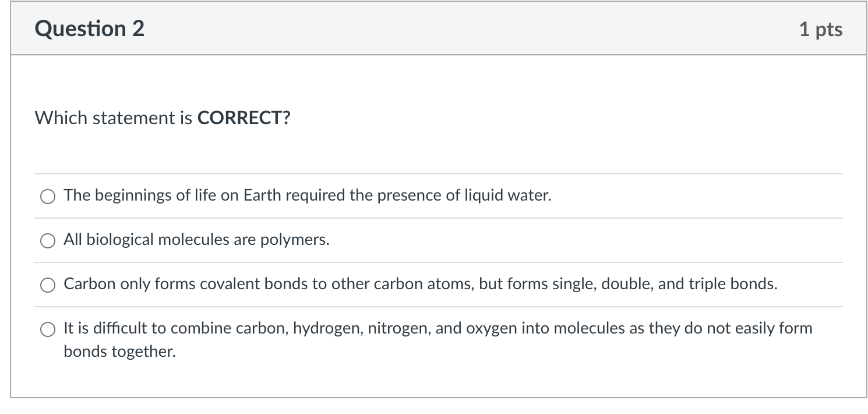Click the bold word 'CORRECT?'
This screenshot has height=414, width=868.
click(244, 118)
